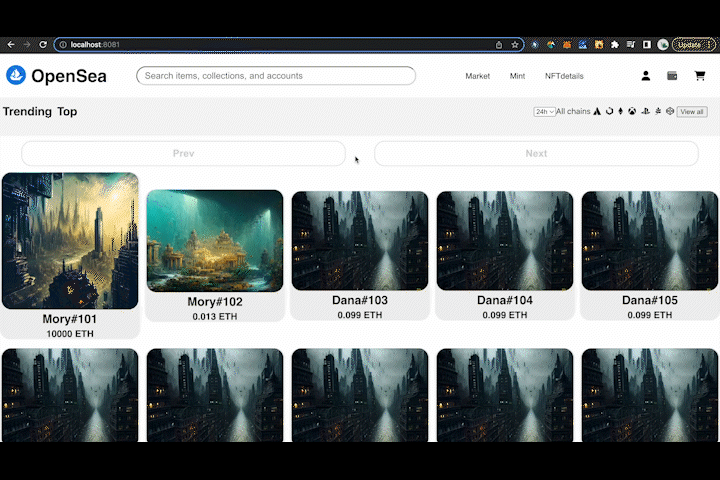The image size is (720, 480).
Task: Click the Next button
Action: [536, 153]
